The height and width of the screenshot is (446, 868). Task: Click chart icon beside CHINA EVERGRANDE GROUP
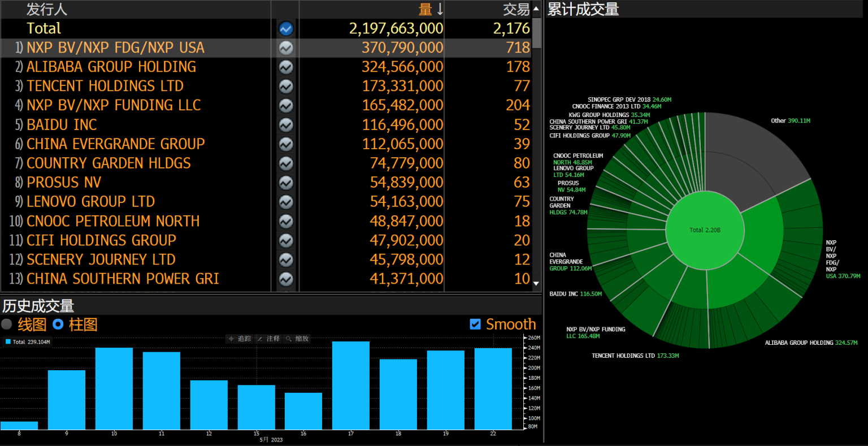(x=286, y=144)
